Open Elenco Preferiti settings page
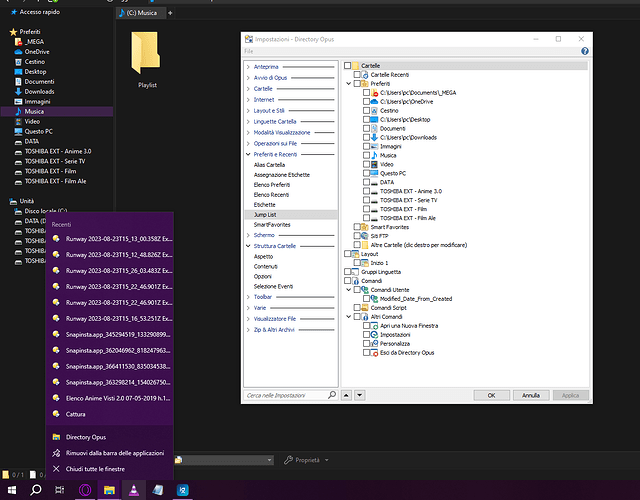The width and height of the screenshot is (640, 500). 272,185
